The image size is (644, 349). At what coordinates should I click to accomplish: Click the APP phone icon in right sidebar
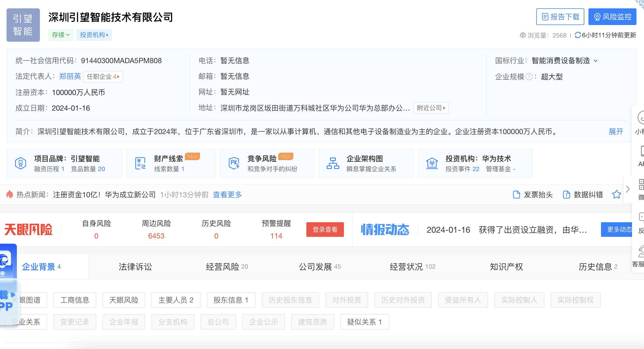pyautogui.click(x=642, y=151)
